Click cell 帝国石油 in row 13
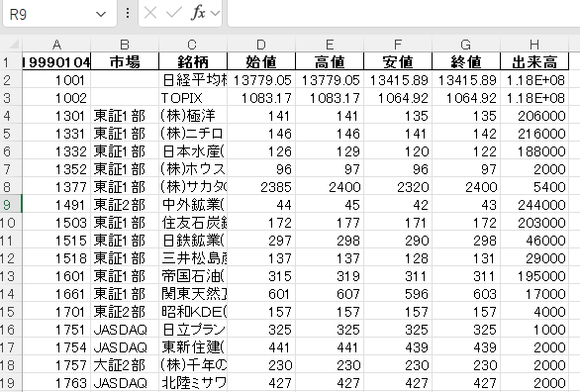 (x=193, y=275)
